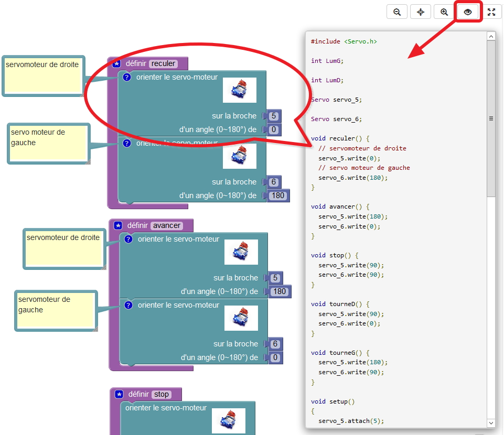Click the fullscreen expand icon
This screenshot has width=504, height=435.
click(x=491, y=12)
